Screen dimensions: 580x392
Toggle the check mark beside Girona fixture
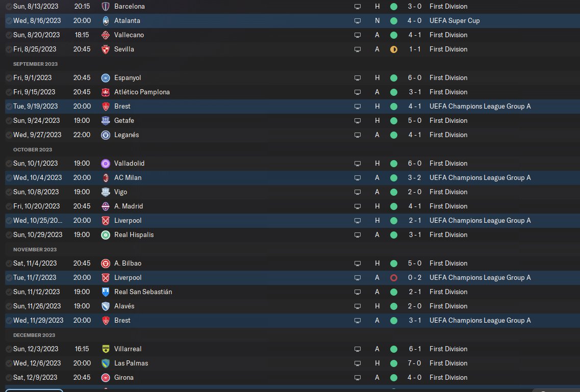9,378
